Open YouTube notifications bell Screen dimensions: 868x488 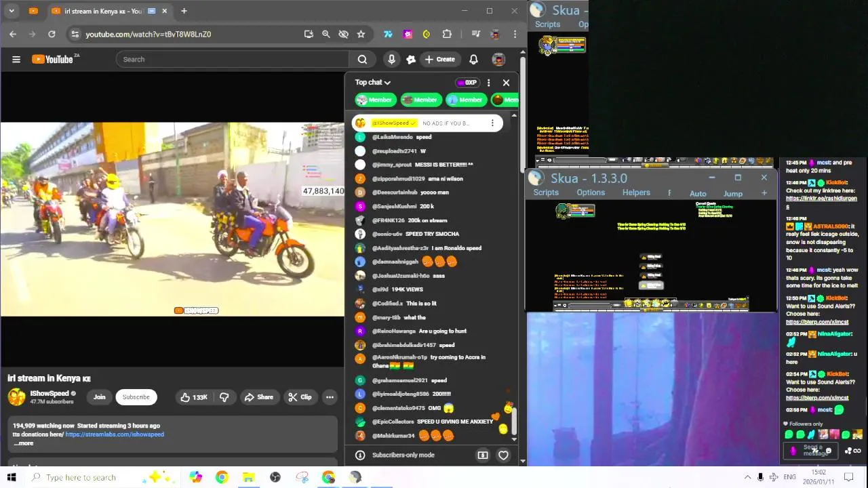pos(473,60)
